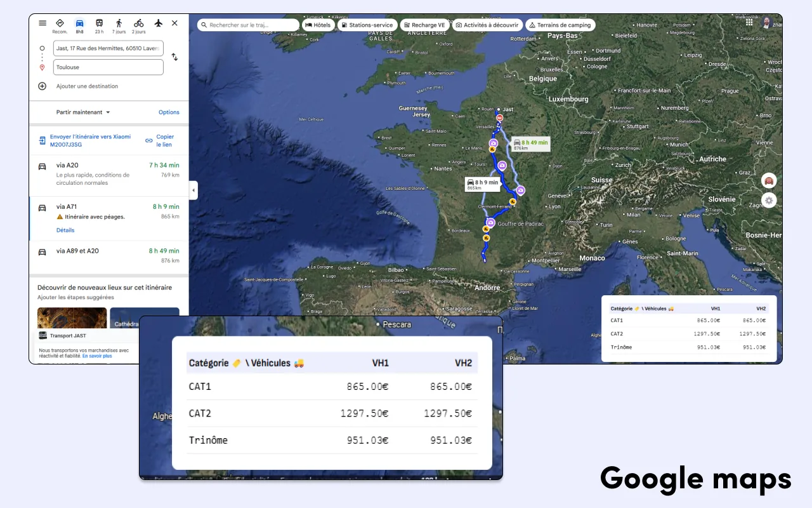Click the Trinôme row in small price table
The height and width of the screenshot is (508, 812).
689,347
